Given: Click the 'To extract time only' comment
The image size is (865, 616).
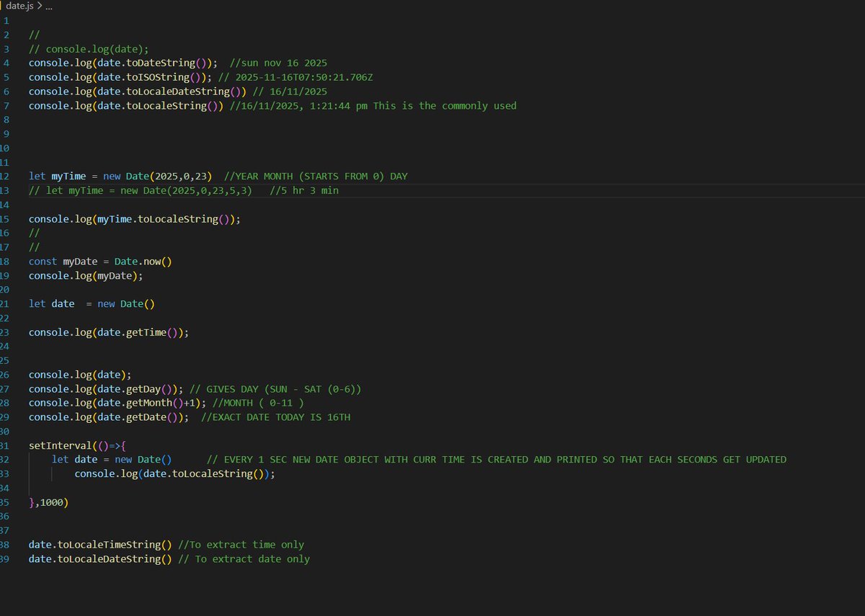Looking at the screenshot, I should point(241,545).
